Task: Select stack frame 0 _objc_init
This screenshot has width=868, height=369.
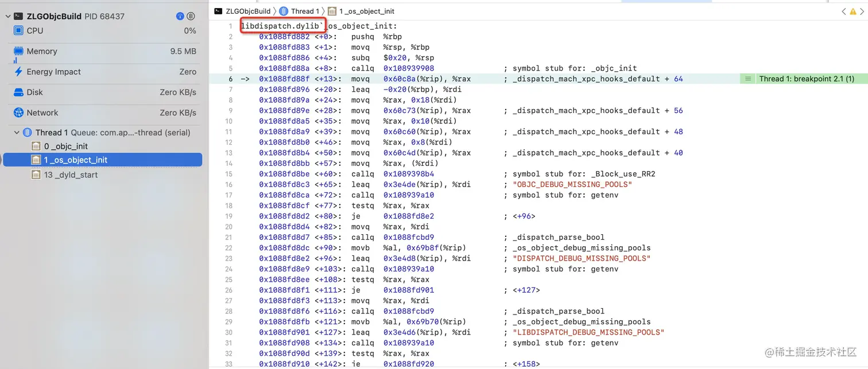Action: pos(66,146)
